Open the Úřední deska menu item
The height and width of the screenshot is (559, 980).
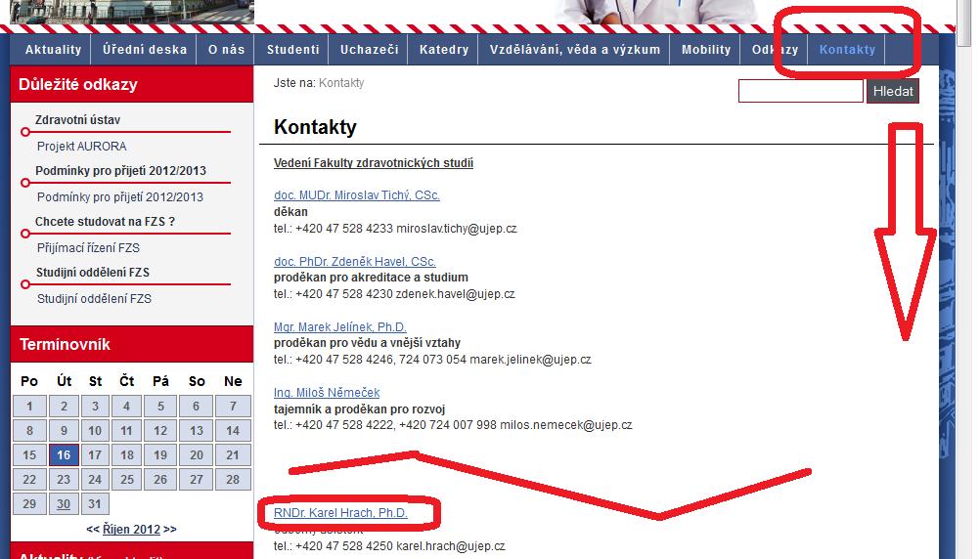pos(145,50)
